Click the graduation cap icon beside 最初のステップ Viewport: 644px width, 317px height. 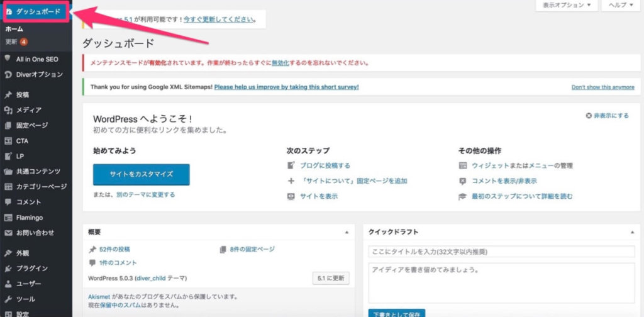tap(463, 196)
